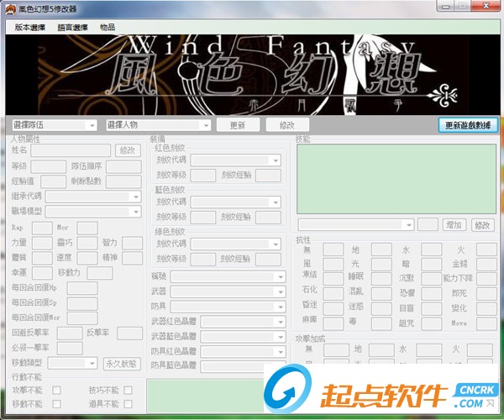Click the 抗性 詛咒 input field

point(432,324)
